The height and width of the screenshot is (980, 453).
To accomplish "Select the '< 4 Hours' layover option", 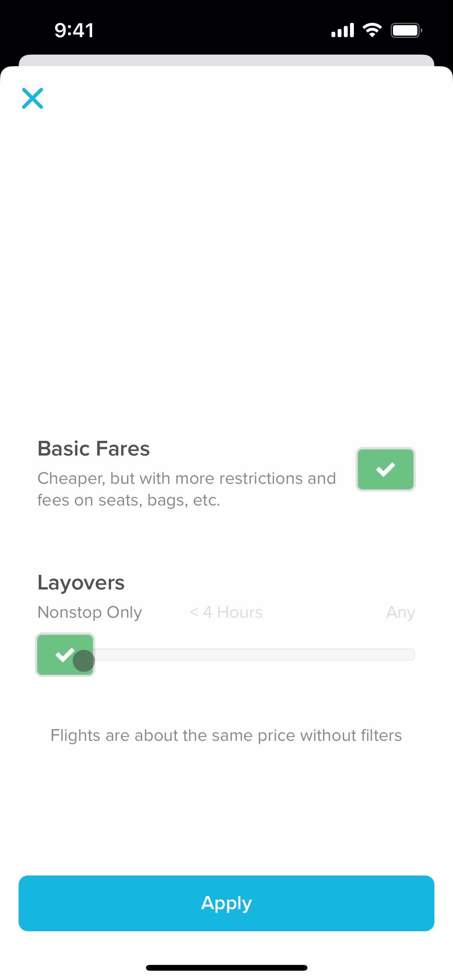I will point(226,612).
